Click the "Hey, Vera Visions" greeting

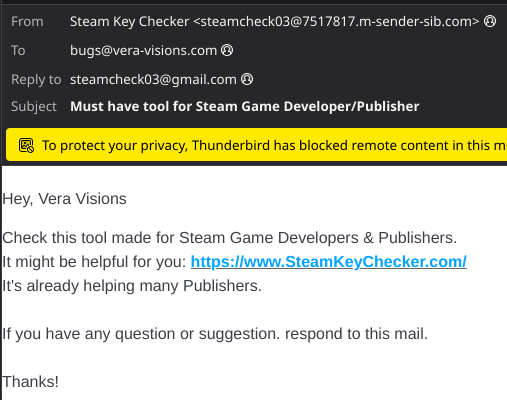tap(64, 199)
